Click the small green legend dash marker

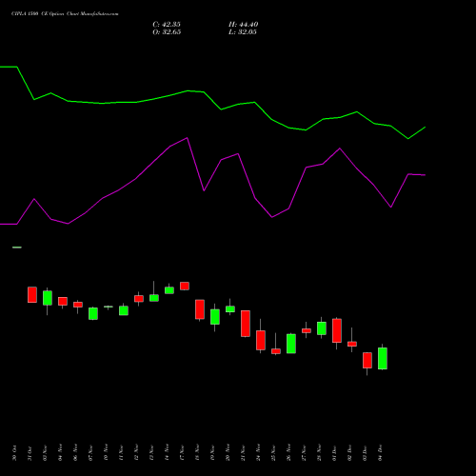[x=17, y=248]
